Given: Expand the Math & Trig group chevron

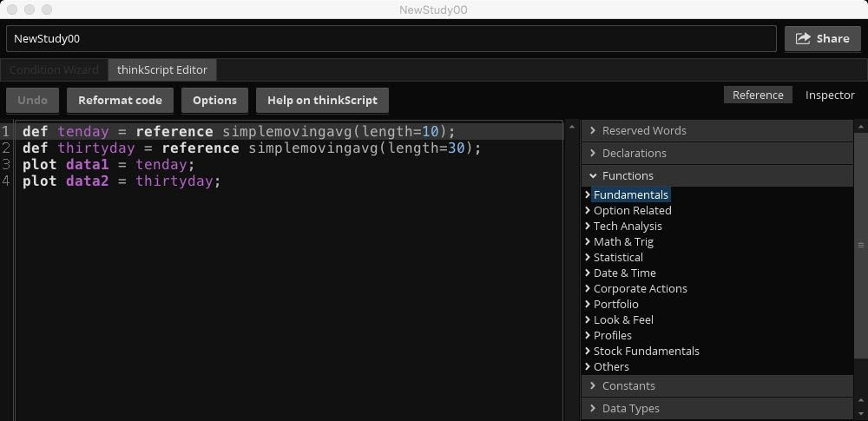Looking at the screenshot, I should pos(588,241).
